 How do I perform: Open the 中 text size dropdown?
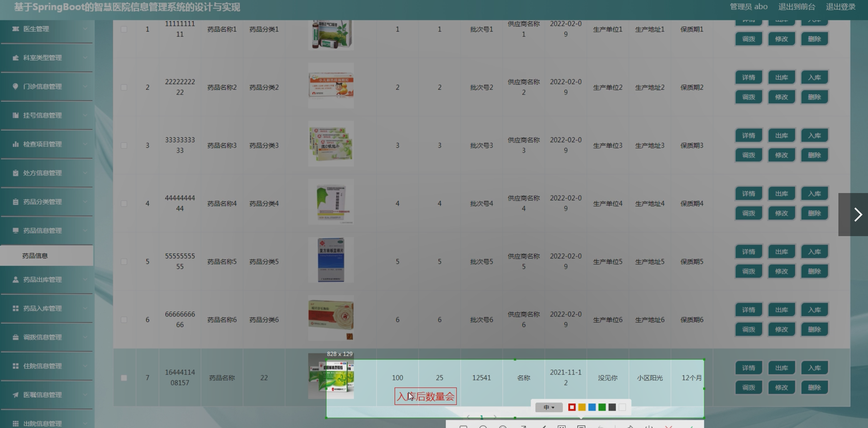549,407
